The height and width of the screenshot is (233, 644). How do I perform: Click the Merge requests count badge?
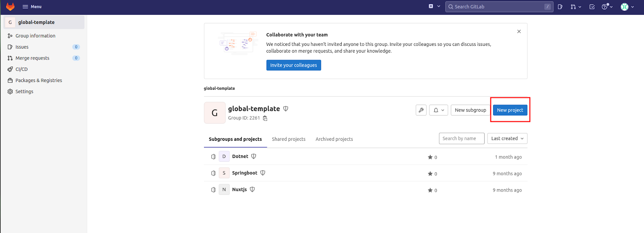point(76,58)
